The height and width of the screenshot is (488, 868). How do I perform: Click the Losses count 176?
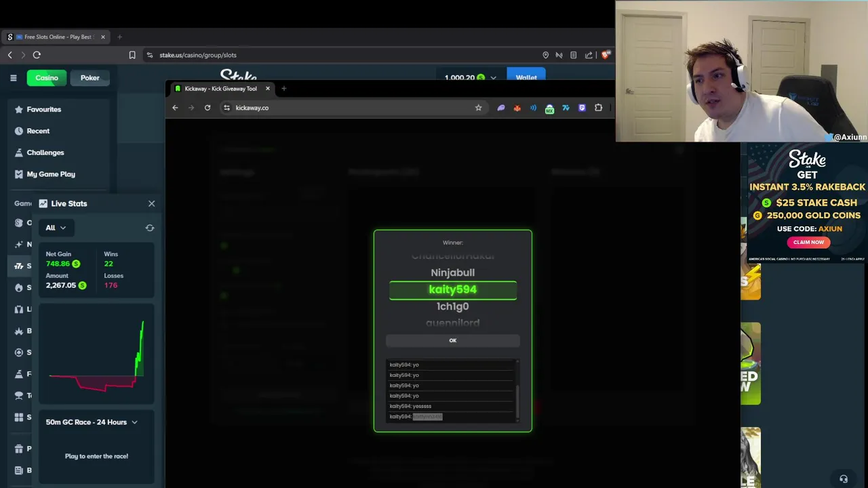[x=111, y=285]
